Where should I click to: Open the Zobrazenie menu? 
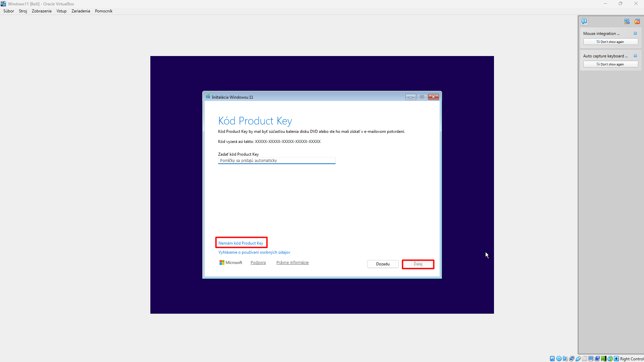pyautogui.click(x=42, y=11)
